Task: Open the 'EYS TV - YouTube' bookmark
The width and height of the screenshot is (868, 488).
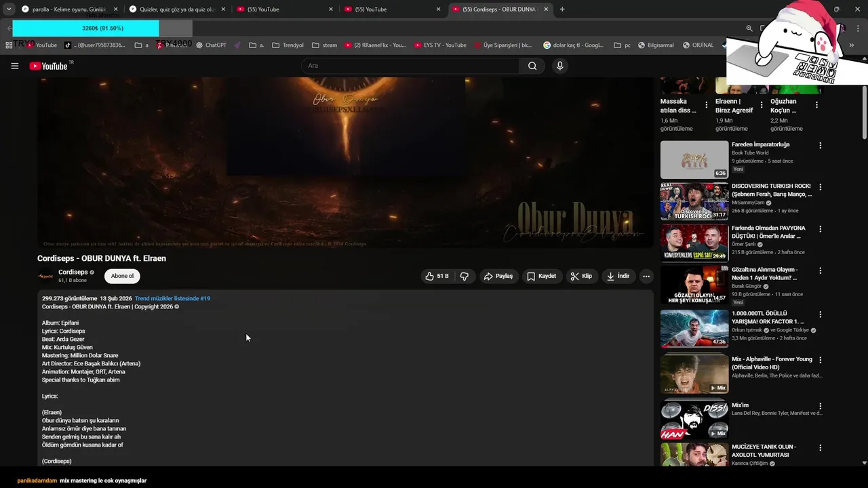Action: tap(439, 45)
